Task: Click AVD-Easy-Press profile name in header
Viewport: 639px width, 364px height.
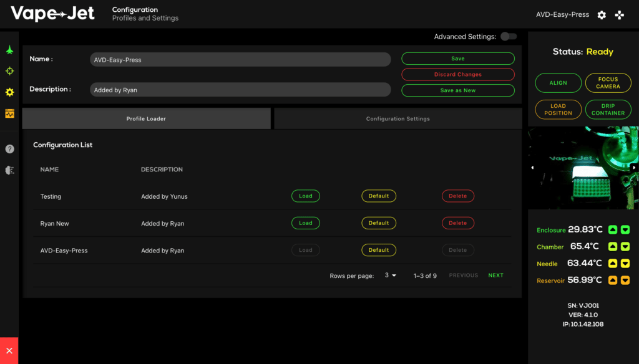Action: 562,15
